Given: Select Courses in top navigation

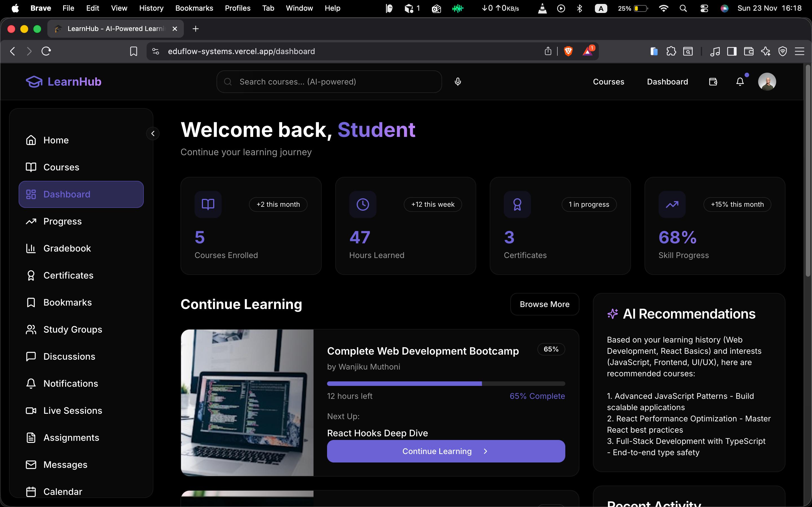Looking at the screenshot, I should pyautogui.click(x=608, y=81).
